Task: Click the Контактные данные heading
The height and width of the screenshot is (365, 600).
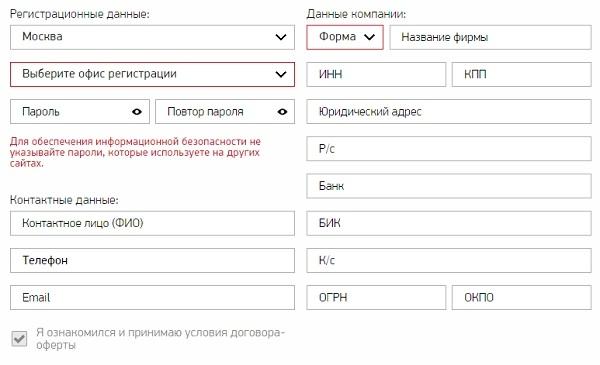Action: click(x=64, y=200)
